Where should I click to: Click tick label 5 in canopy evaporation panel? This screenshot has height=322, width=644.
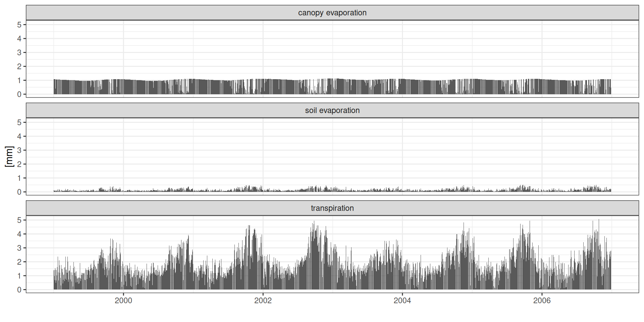pos(19,25)
